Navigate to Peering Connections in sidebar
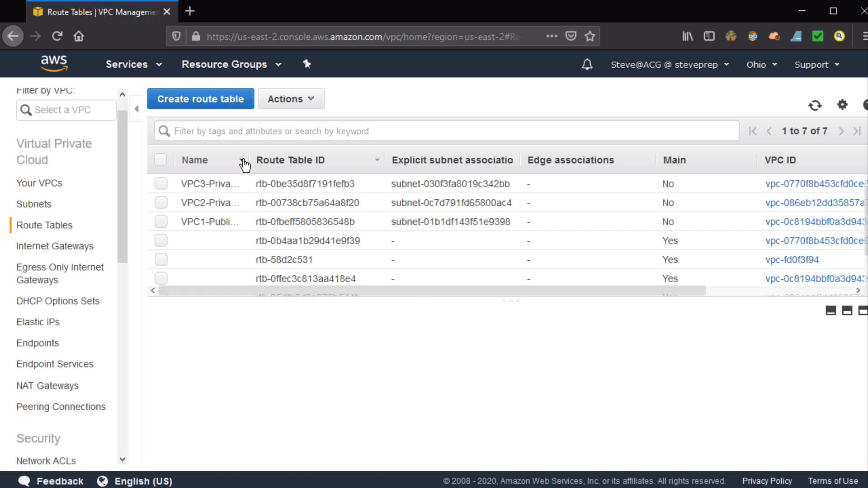Image resolution: width=868 pixels, height=488 pixels. click(x=61, y=407)
